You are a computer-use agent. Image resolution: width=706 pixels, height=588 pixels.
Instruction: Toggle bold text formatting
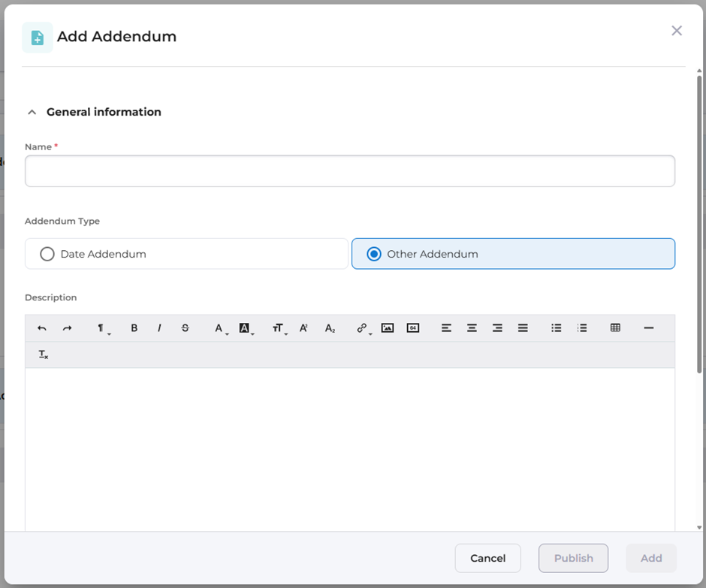(x=134, y=328)
